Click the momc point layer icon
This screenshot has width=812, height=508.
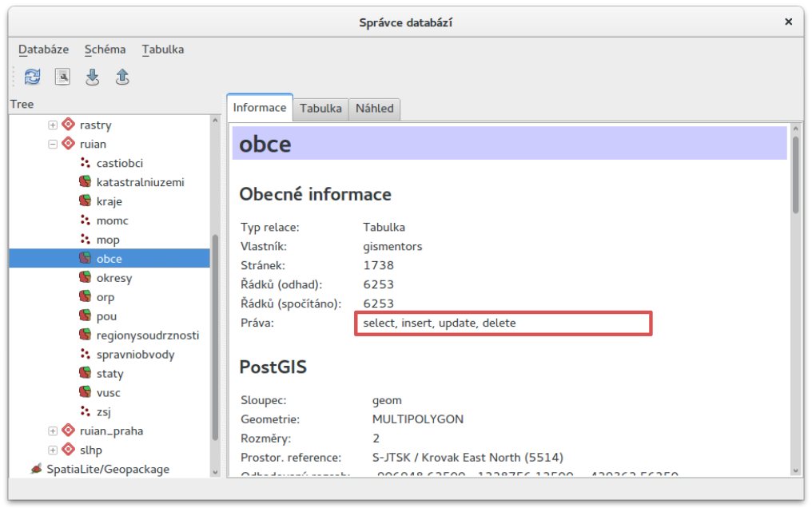pos(85,220)
